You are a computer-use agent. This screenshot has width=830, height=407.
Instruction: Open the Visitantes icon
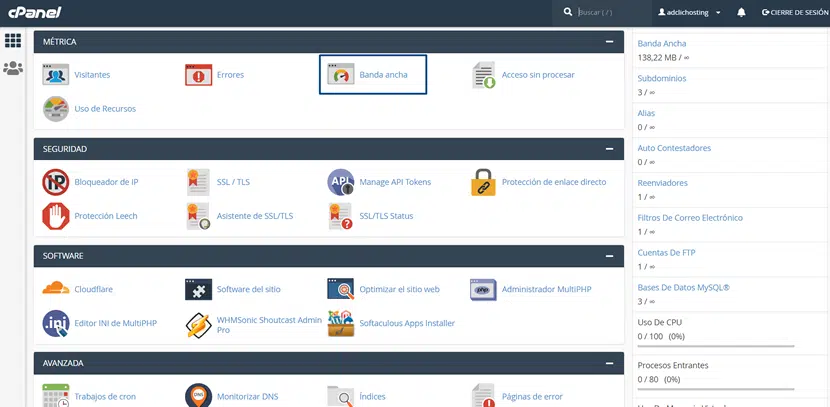click(x=55, y=75)
